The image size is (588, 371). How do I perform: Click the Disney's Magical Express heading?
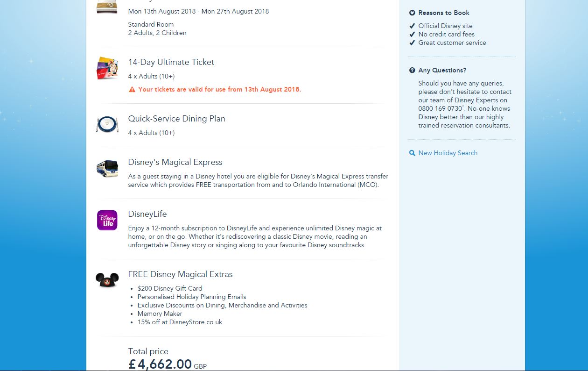[x=175, y=162]
